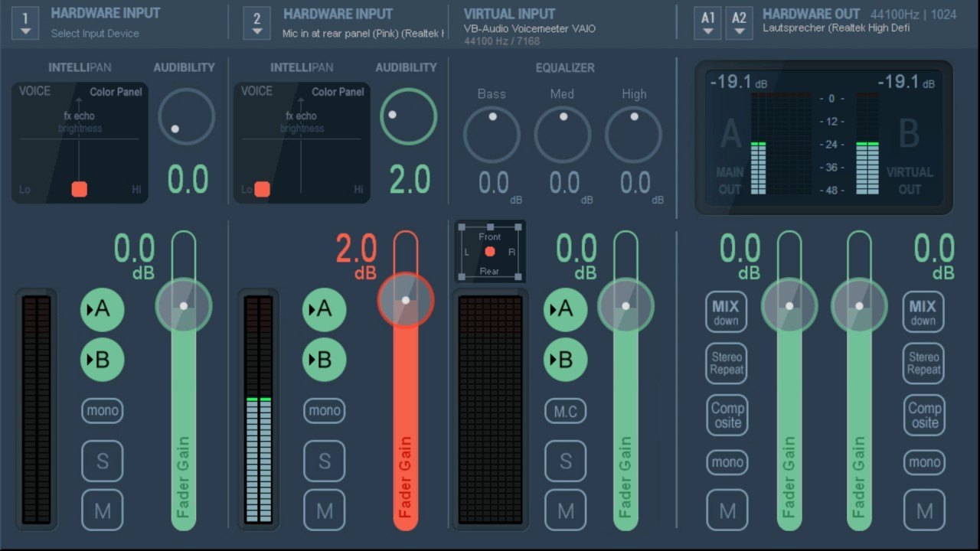980x551 pixels.
Task: Enable mono on hardware input 2
Action: (325, 411)
